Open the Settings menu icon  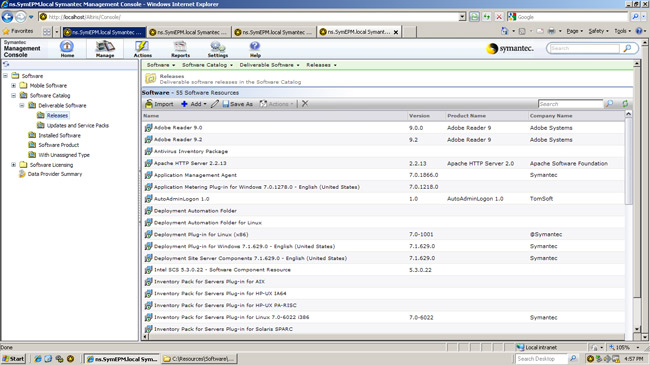(x=218, y=46)
